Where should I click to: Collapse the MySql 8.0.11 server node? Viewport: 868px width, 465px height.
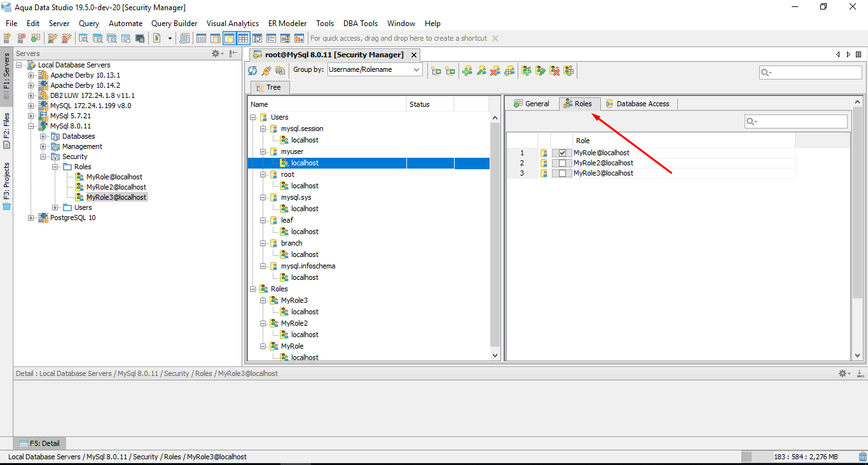[31, 126]
